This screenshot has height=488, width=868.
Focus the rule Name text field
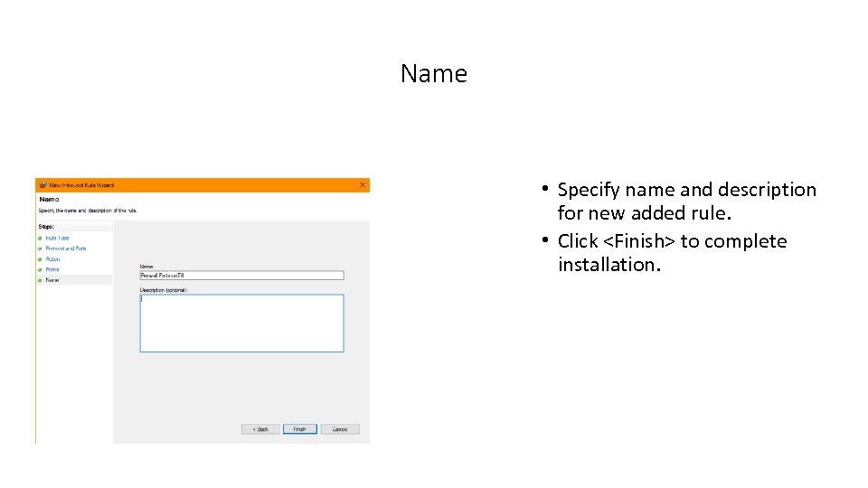(x=241, y=276)
